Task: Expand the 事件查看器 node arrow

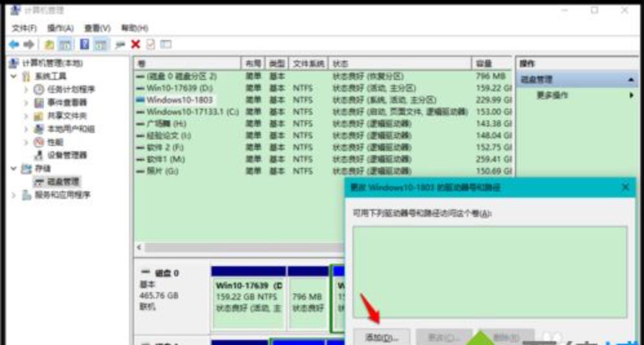Action: (26, 102)
